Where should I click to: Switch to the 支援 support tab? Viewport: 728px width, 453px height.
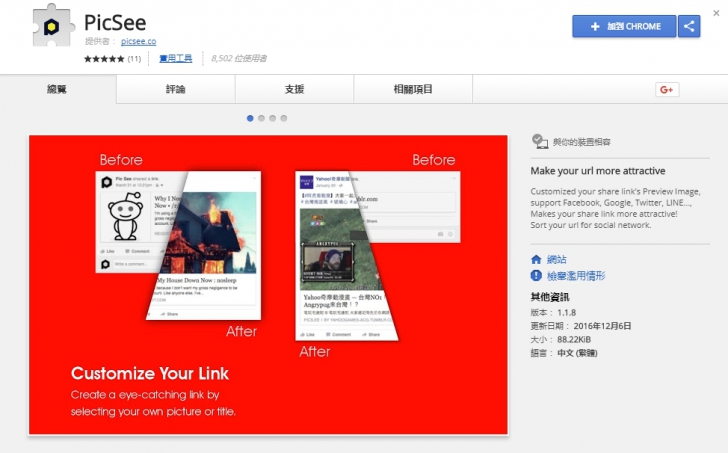[294, 89]
